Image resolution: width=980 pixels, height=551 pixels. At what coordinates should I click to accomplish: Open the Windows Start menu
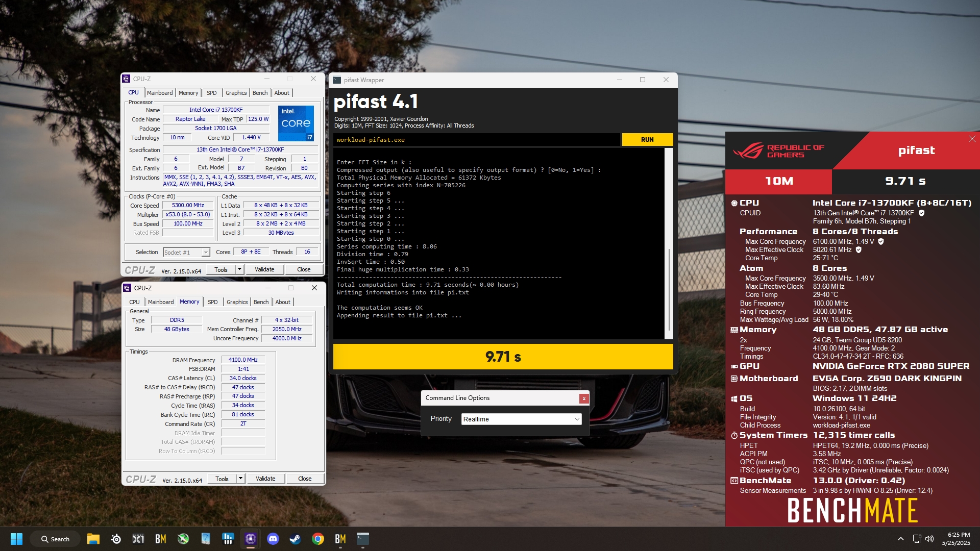[x=16, y=539]
